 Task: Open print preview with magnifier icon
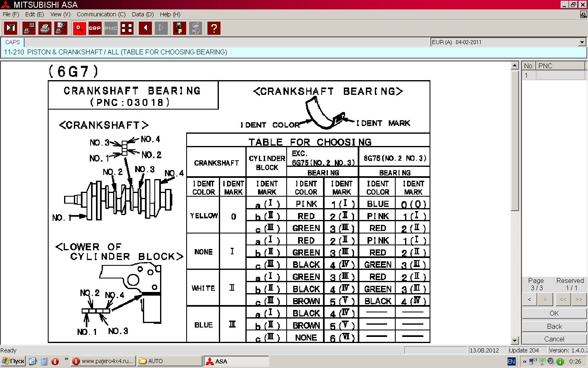(61, 28)
